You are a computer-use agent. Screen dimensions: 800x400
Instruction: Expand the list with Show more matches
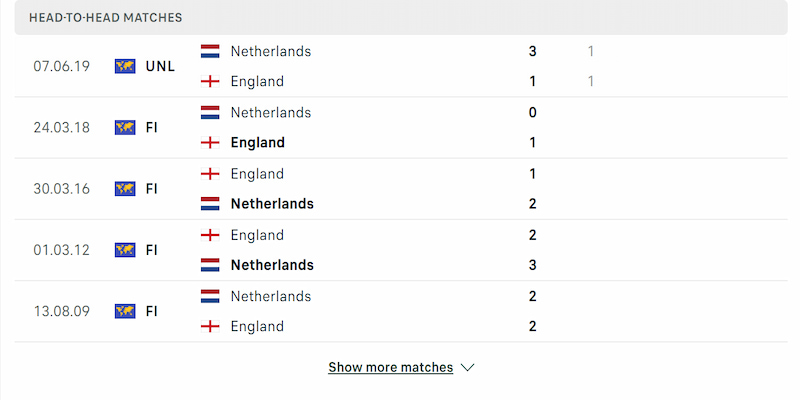[x=390, y=367]
